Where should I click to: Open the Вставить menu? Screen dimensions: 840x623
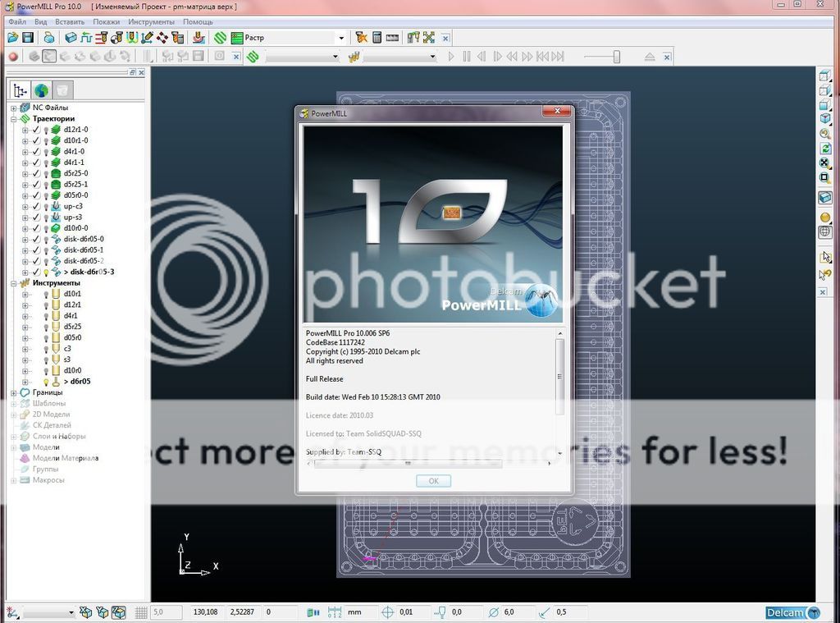click(70, 21)
